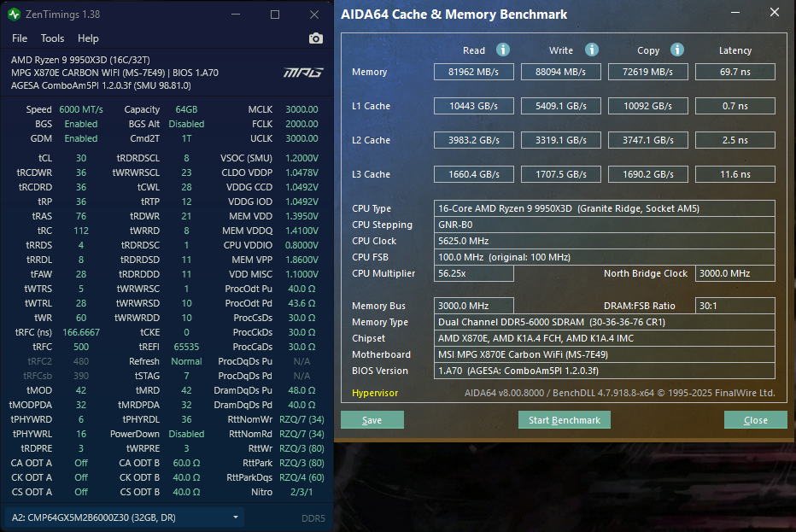Click the MPG logo in ZenTimings
Viewport: 796px width, 532px height.
tap(303, 73)
